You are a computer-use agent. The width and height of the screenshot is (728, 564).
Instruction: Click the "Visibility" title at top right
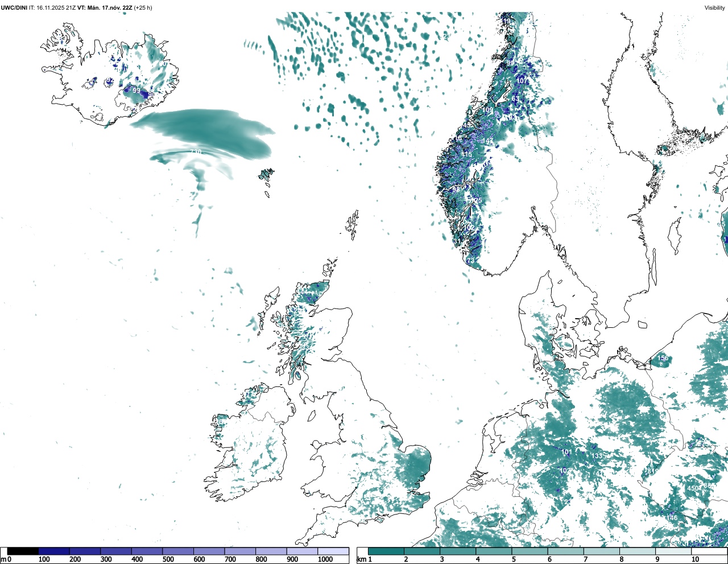714,8
